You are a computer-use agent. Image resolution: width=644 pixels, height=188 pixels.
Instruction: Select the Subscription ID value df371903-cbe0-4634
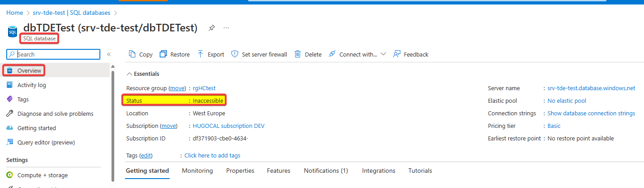click(220, 138)
